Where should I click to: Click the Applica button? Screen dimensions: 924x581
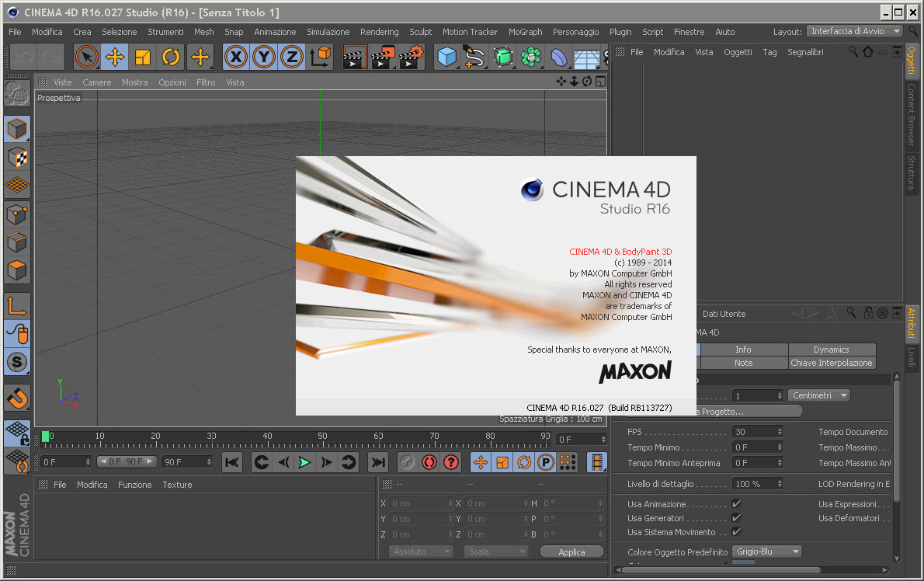pyautogui.click(x=571, y=552)
